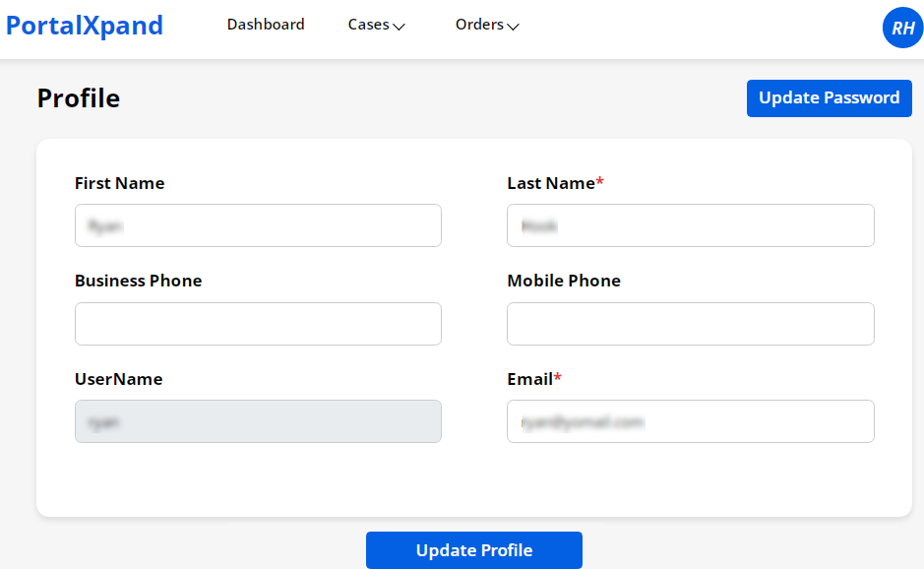The width and height of the screenshot is (924, 569).
Task: Submit with the Update Profile button
Action: (473, 550)
